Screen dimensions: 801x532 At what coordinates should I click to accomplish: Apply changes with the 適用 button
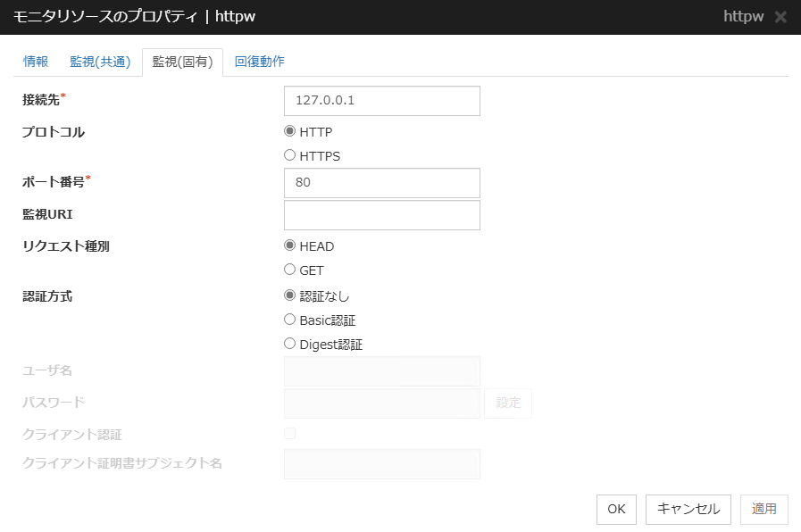pyautogui.click(x=764, y=509)
